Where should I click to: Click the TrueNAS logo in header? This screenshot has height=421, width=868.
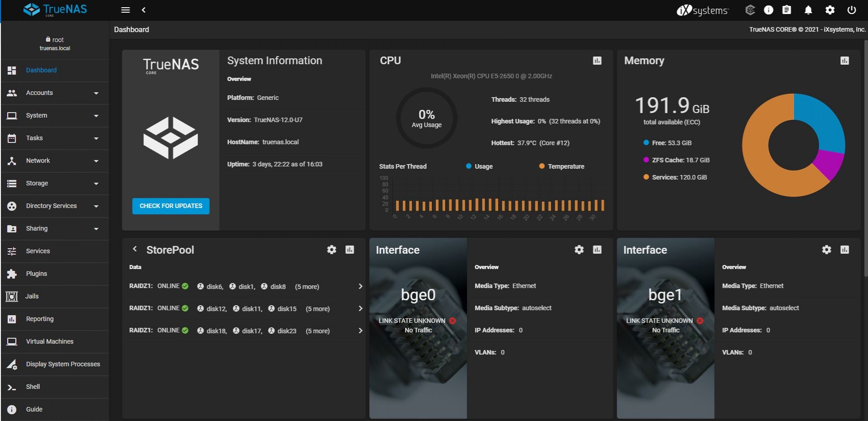click(x=55, y=9)
